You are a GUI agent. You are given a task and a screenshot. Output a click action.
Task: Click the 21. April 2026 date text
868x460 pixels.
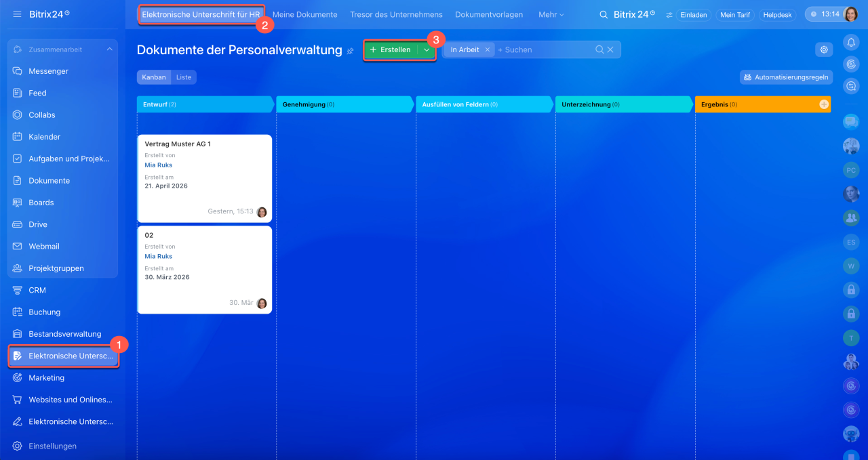pyautogui.click(x=166, y=186)
